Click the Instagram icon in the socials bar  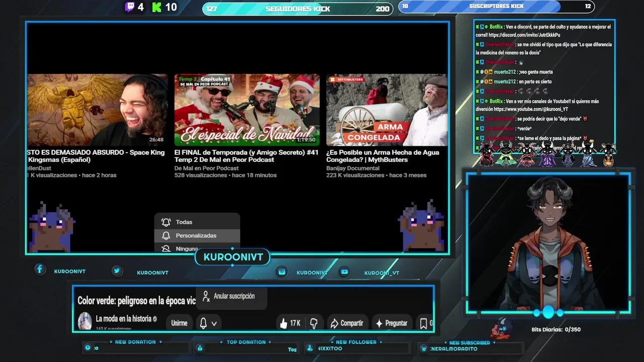point(282,271)
